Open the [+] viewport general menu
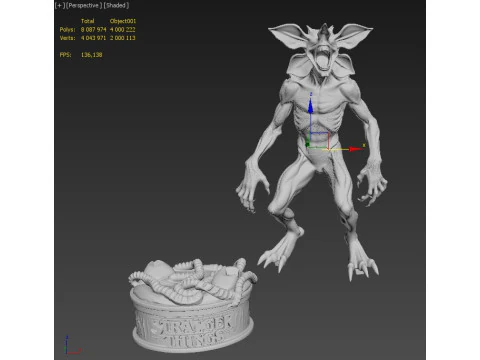 pos(60,5)
